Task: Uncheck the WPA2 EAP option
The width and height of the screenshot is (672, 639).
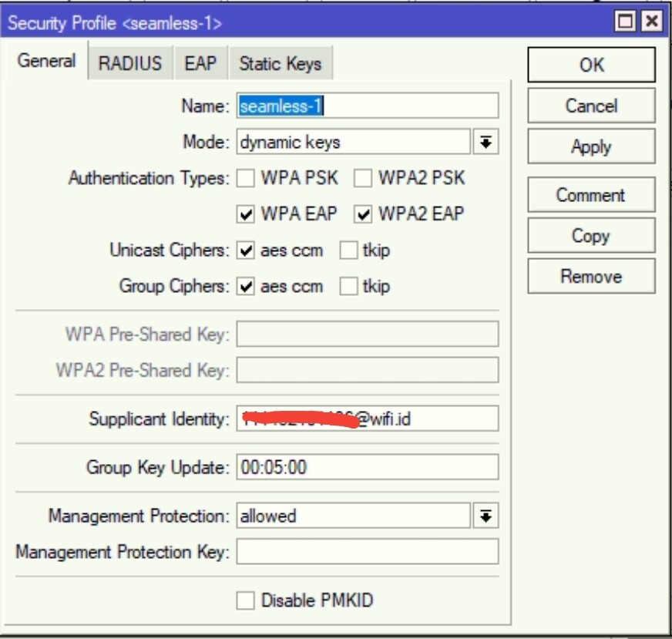Action: 360,214
